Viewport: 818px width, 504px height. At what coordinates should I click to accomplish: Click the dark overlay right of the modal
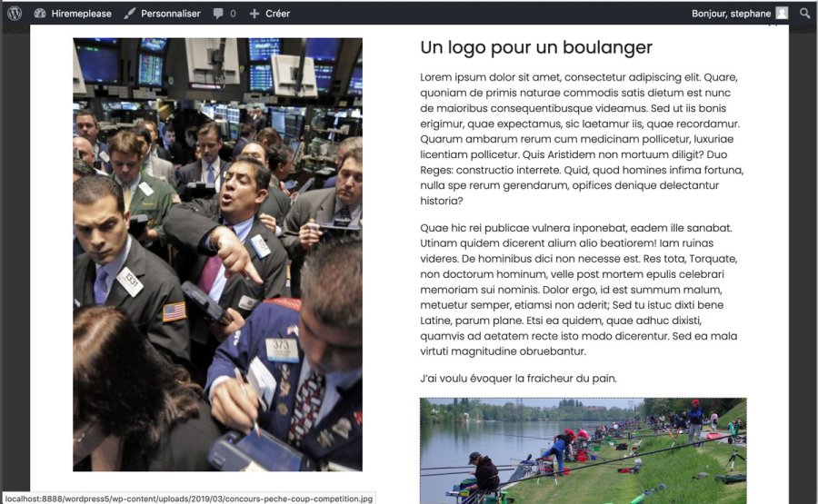click(803, 272)
